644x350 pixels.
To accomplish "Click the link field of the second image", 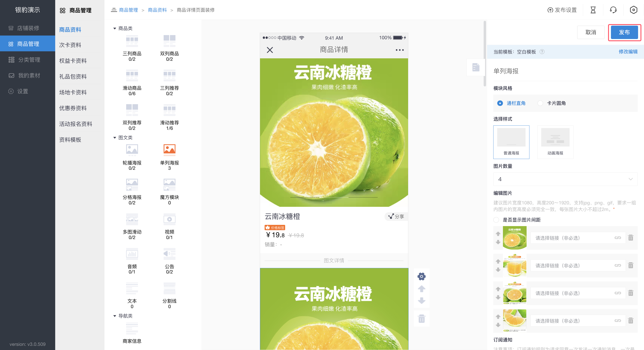I will click(x=578, y=265).
